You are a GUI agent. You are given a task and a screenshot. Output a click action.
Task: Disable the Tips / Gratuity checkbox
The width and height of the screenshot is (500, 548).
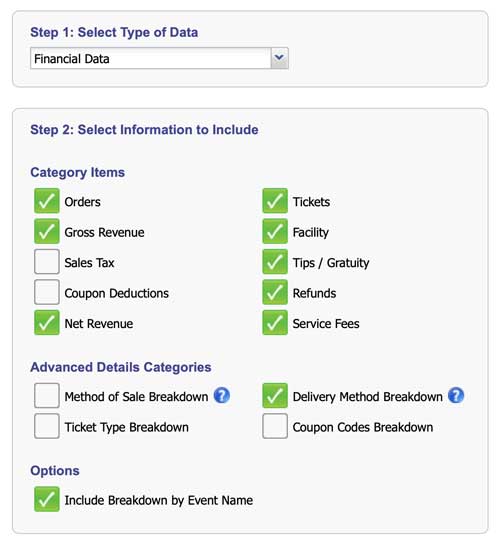point(275,262)
